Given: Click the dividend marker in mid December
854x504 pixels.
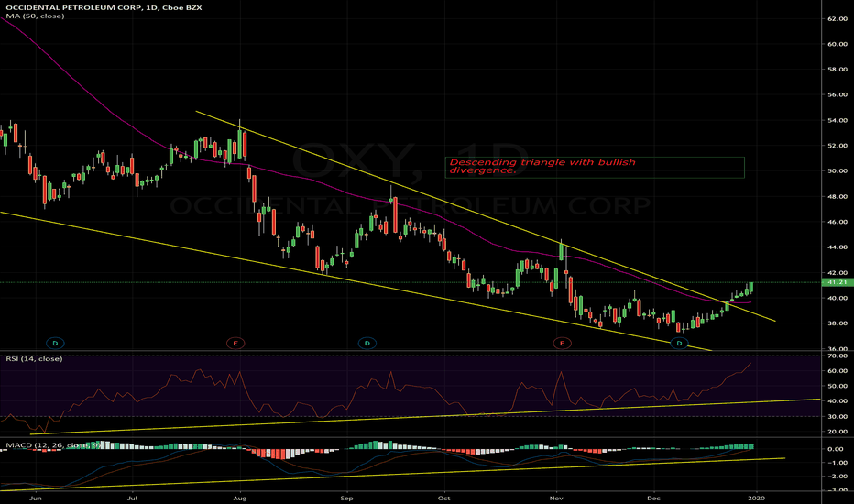Looking at the screenshot, I should [679, 344].
